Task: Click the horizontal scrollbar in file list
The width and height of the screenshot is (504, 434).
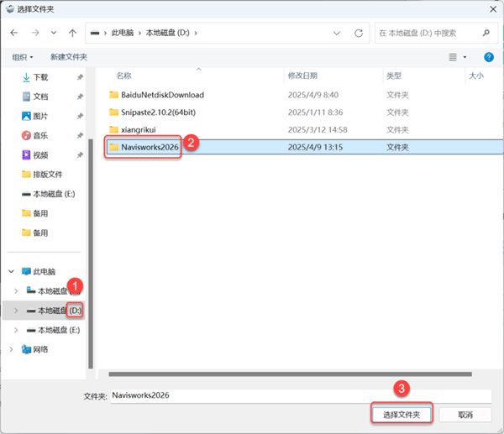Action: [x=290, y=374]
